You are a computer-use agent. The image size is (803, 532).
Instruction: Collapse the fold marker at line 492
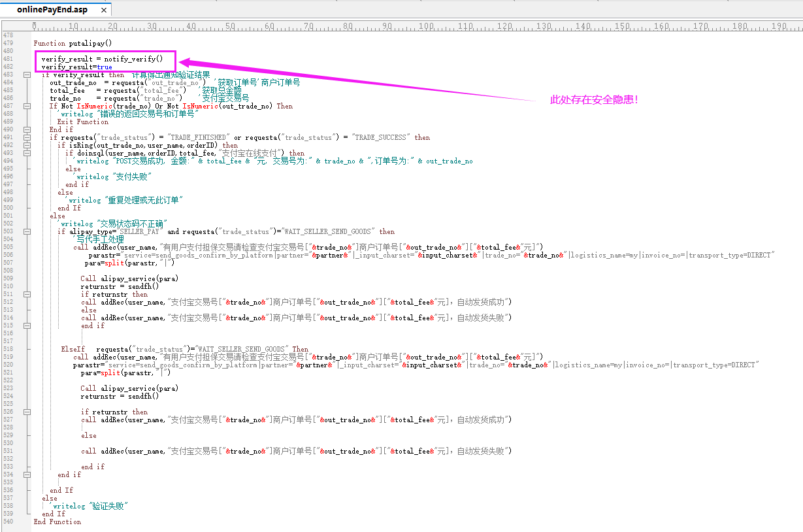[27, 145]
